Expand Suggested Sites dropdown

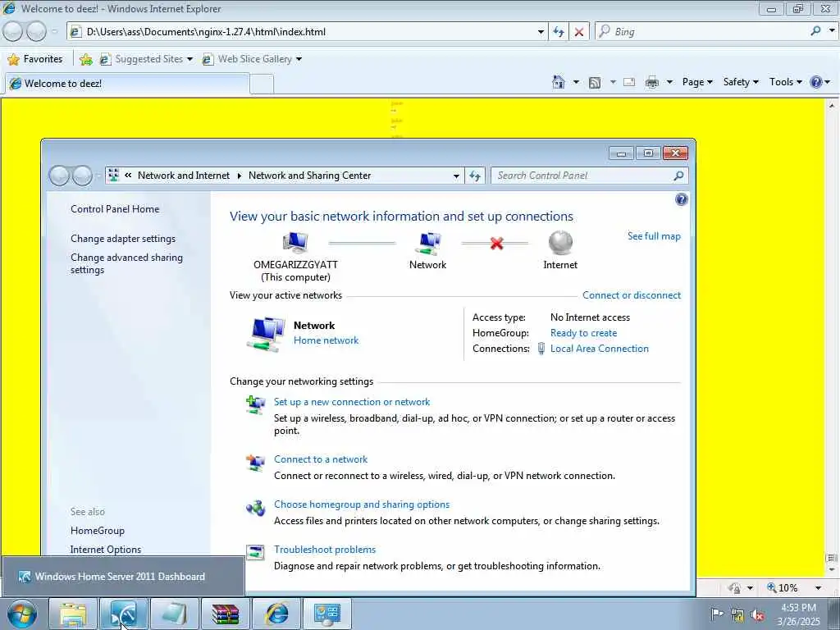189,59
